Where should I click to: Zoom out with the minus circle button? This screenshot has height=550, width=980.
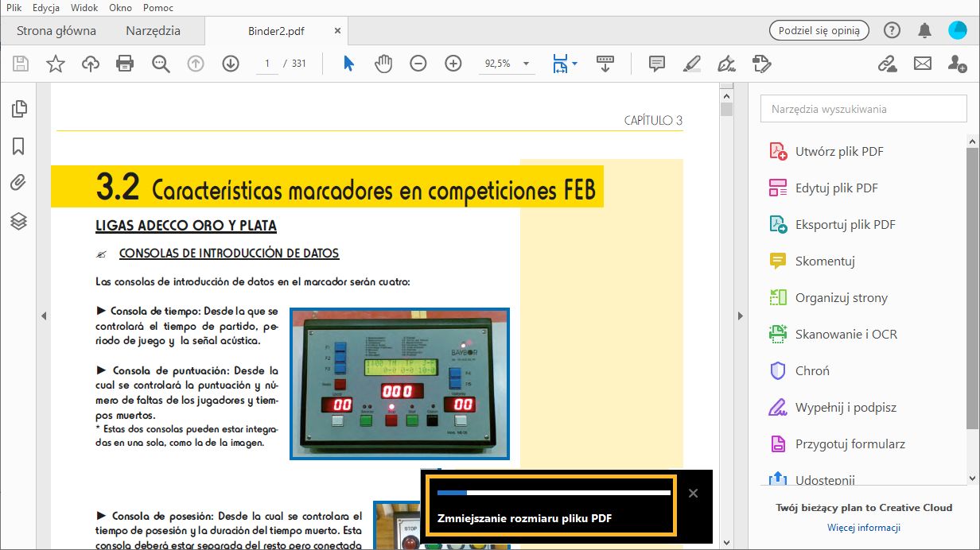coord(418,64)
